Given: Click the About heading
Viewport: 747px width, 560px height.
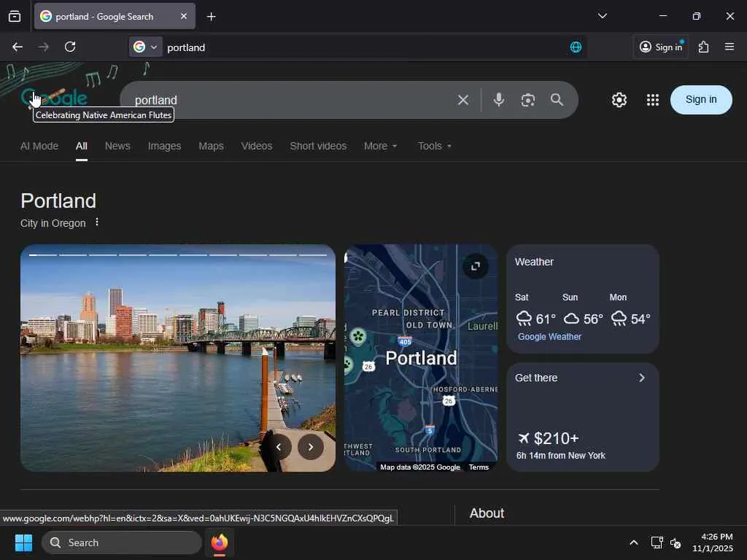Looking at the screenshot, I should (x=487, y=513).
